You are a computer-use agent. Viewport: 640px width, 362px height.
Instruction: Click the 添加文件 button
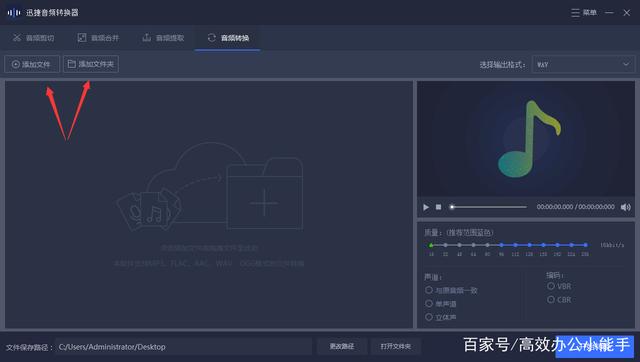tap(32, 64)
